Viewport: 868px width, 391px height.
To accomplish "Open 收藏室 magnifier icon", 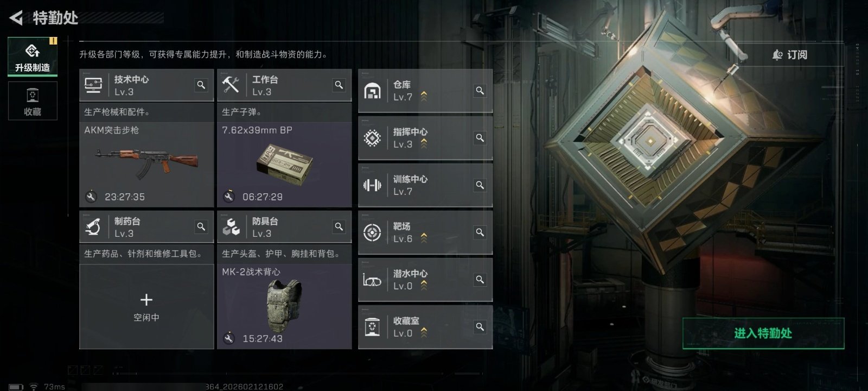I will [480, 327].
